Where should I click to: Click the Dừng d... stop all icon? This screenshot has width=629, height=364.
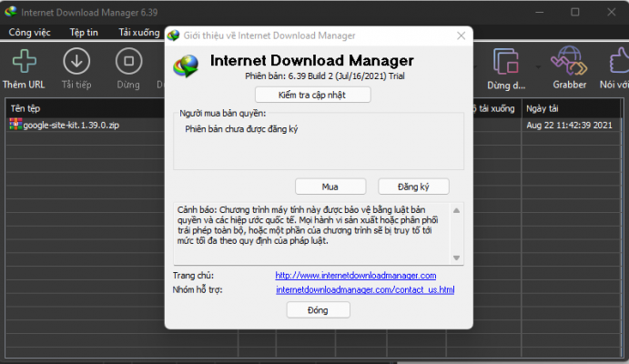click(x=506, y=62)
